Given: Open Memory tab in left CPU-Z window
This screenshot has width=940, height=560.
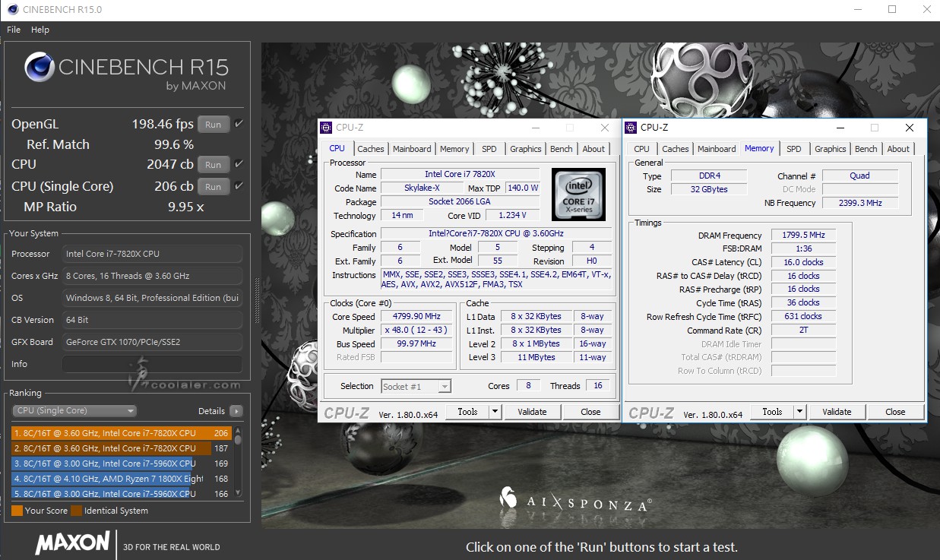Looking at the screenshot, I should pyautogui.click(x=454, y=149).
